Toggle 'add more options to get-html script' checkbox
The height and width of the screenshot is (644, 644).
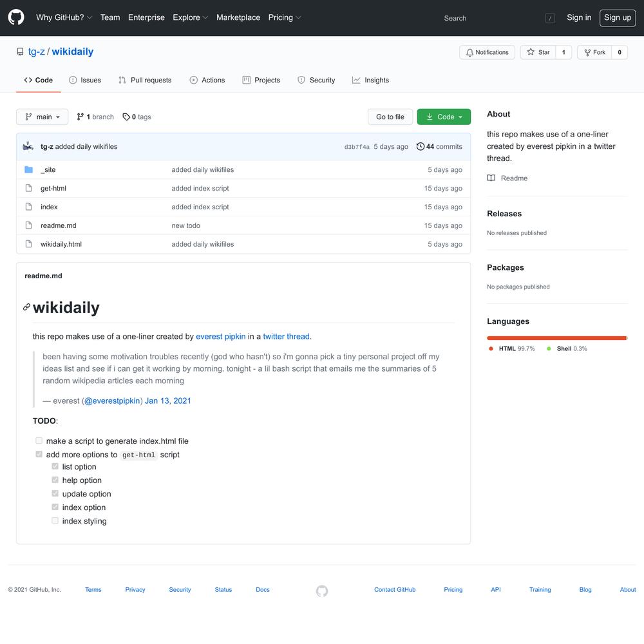pyautogui.click(x=39, y=454)
